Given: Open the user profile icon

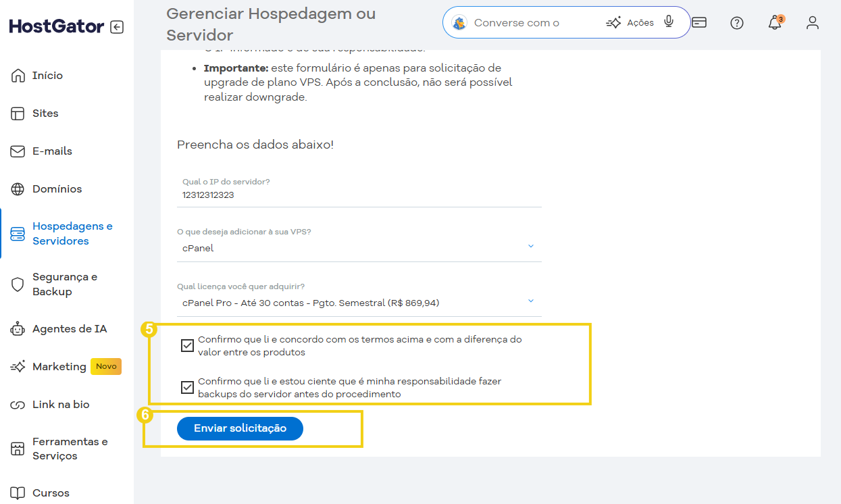Looking at the screenshot, I should click(x=813, y=23).
